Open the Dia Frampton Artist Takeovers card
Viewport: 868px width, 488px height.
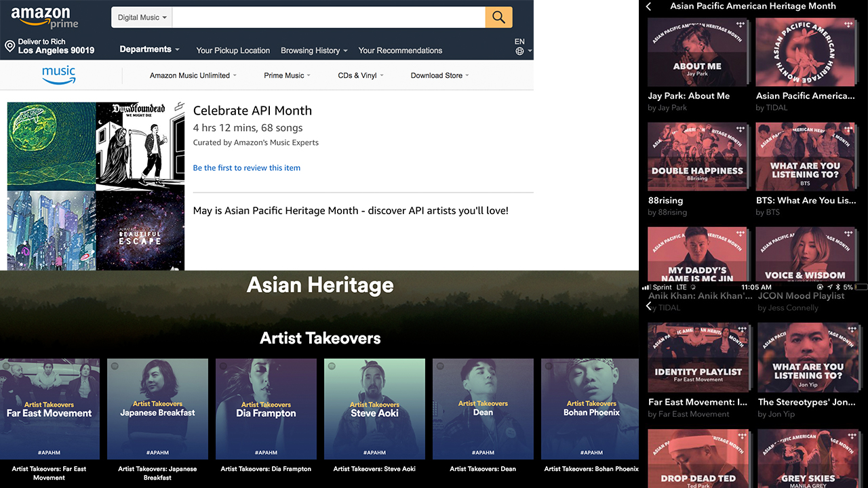266,409
